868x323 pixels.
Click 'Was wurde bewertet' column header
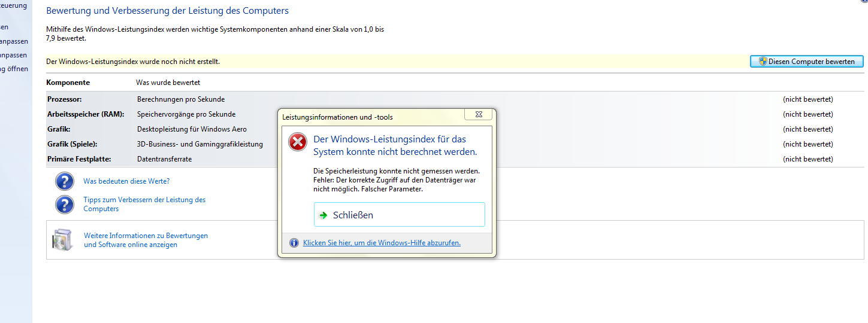click(x=168, y=83)
